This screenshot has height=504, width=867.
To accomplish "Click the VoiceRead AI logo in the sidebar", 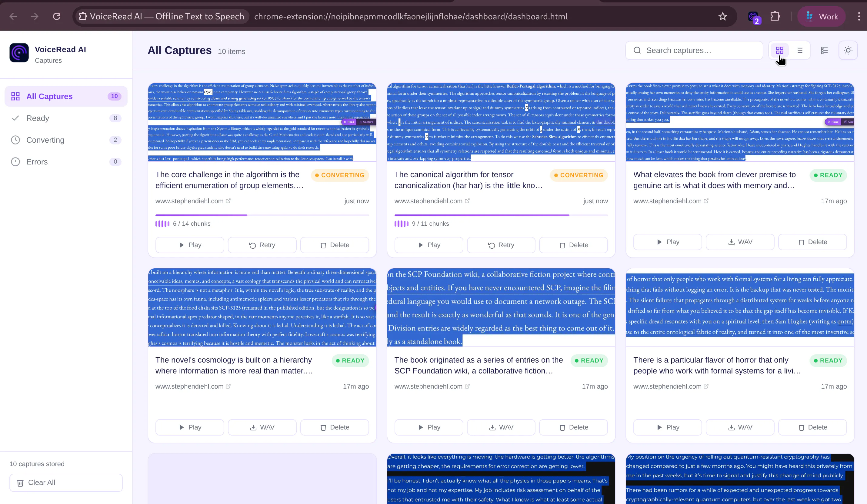I will [x=19, y=53].
